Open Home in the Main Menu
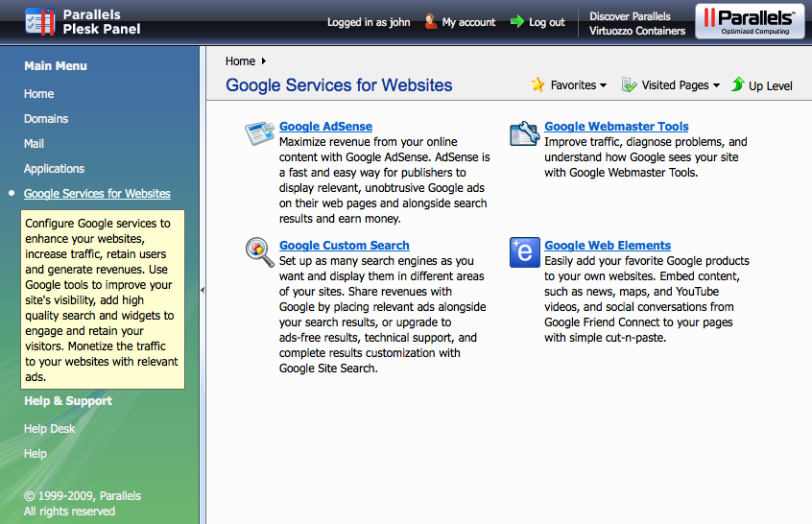This screenshot has height=524, width=812. pyautogui.click(x=38, y=94)
